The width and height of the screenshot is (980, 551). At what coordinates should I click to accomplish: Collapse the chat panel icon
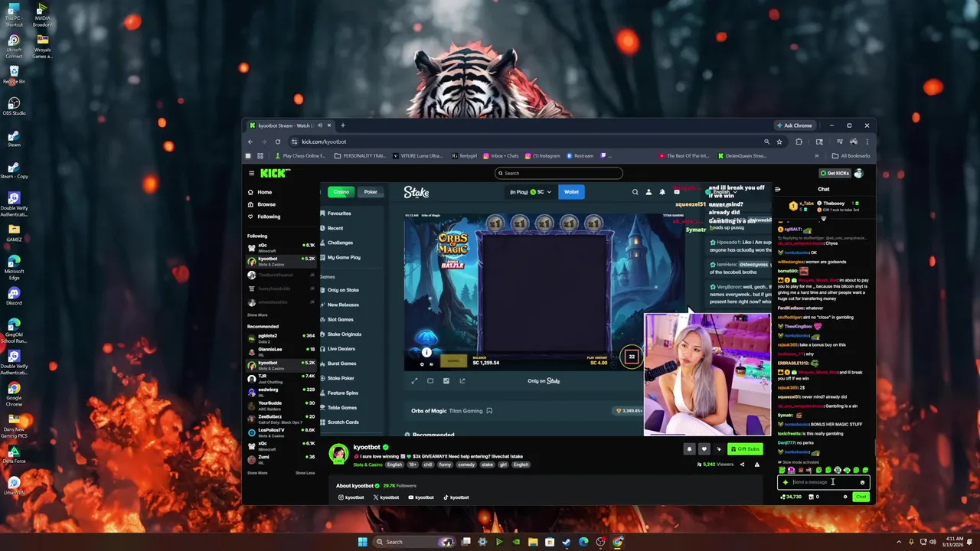coord(778,189)
